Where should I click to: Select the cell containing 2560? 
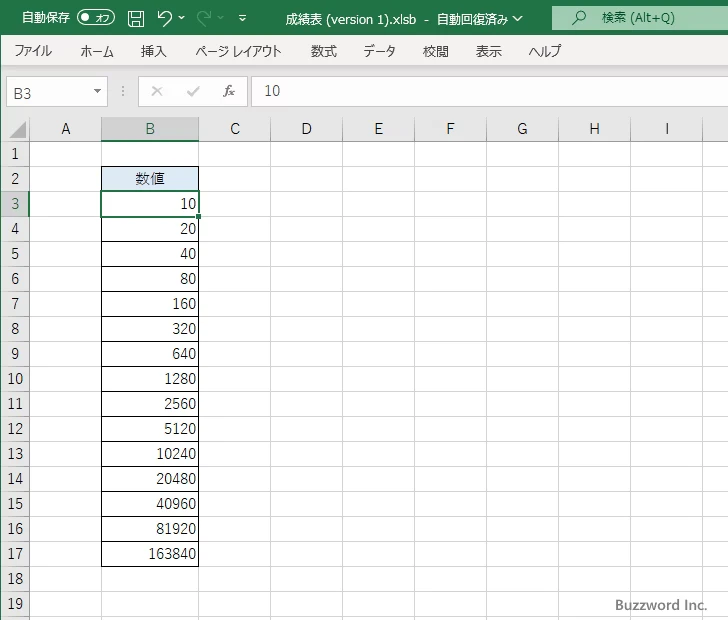pyautogui.click(x=150, y=404)
